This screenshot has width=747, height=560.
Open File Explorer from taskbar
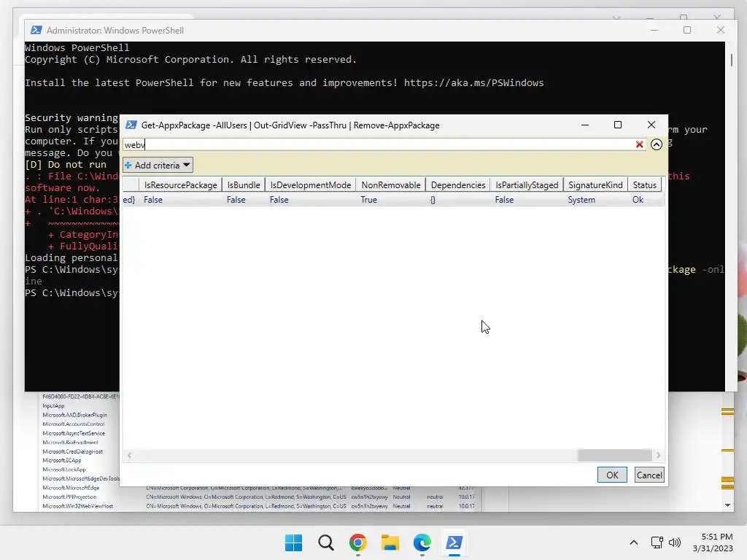(390, 542)
